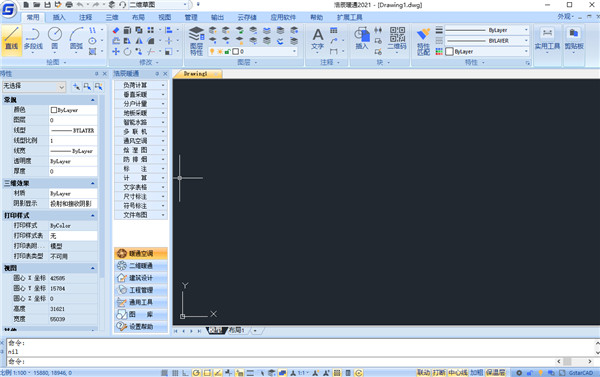Click the ByLayer color swatch dropdown in ribbon
This screenshot has height=377, width=600.
(487, 51)
